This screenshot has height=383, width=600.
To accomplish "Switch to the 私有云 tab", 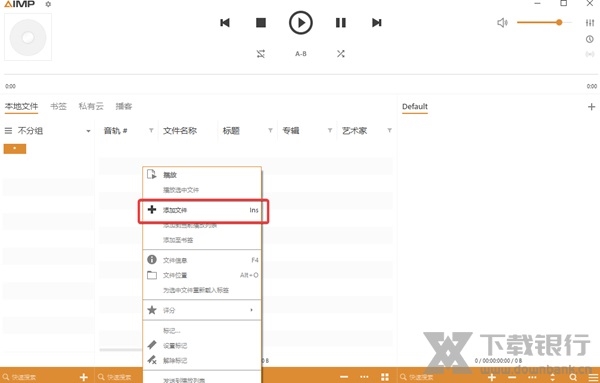I will (x=91, y=106).
